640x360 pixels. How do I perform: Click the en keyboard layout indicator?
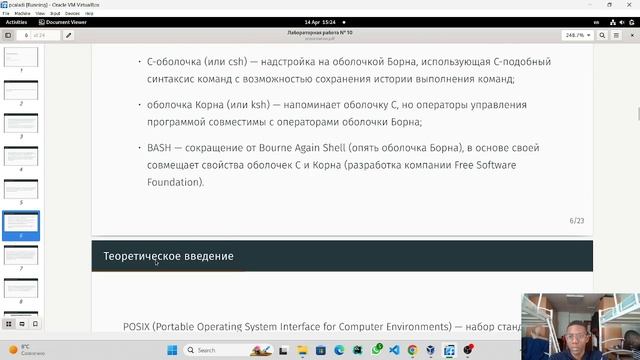click(596, 22)
